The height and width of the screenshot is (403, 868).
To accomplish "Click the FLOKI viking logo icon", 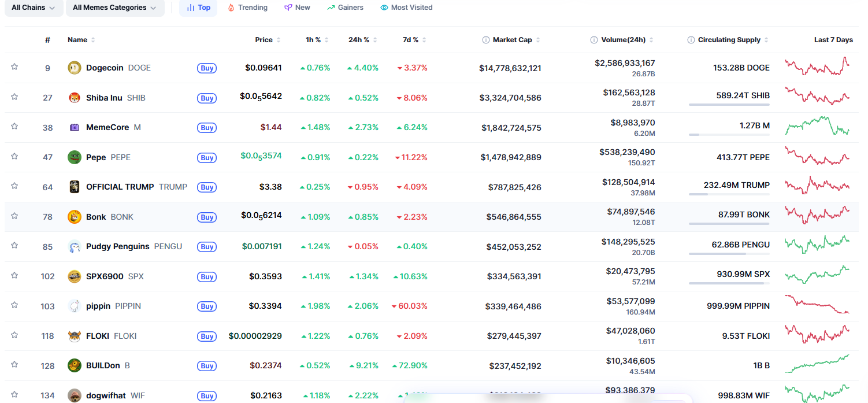I will point(75,336).
